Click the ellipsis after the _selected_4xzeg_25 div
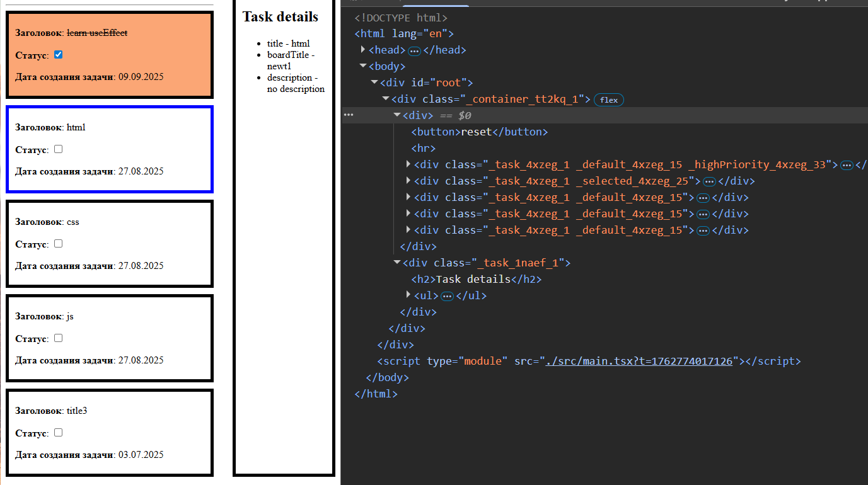The width and height of the screenshot is (868, 485). pyautogui.click(x=709, y=181)
